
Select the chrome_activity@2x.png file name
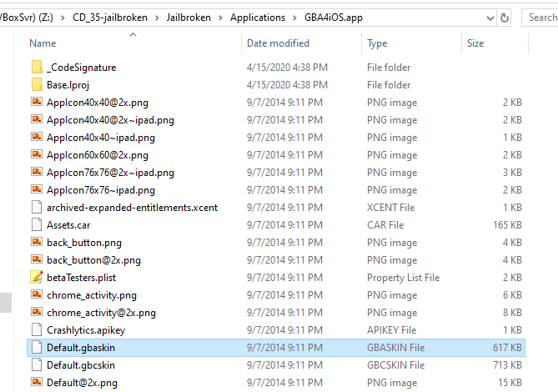pyautogui.click(x=102, y=313)
